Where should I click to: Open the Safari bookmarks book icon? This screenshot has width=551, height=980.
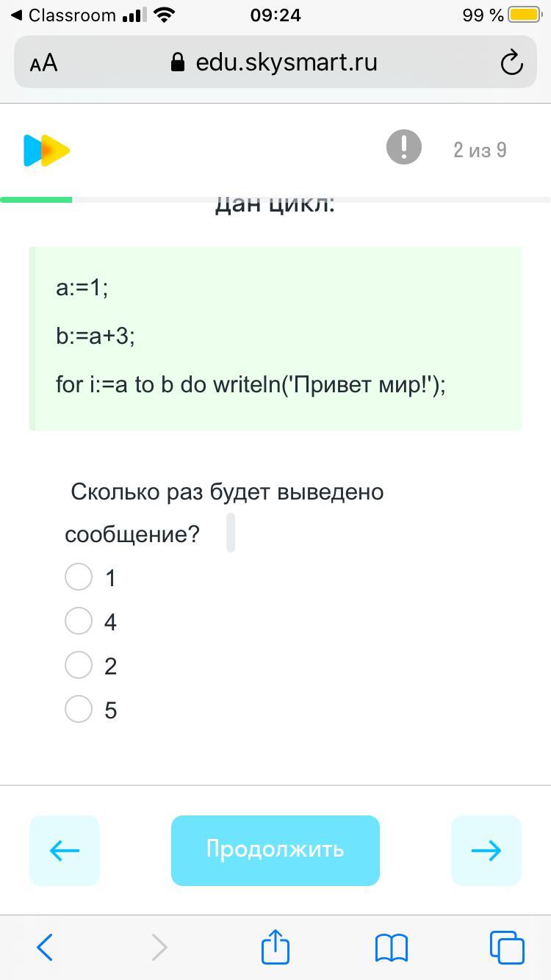tap(391, 948)
